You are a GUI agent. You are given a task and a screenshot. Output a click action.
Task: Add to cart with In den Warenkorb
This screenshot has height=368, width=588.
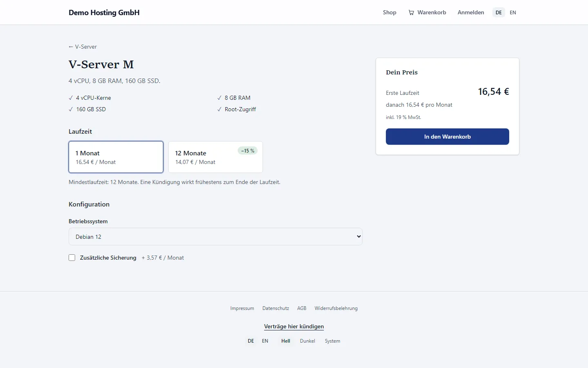[x=448, y=137]
